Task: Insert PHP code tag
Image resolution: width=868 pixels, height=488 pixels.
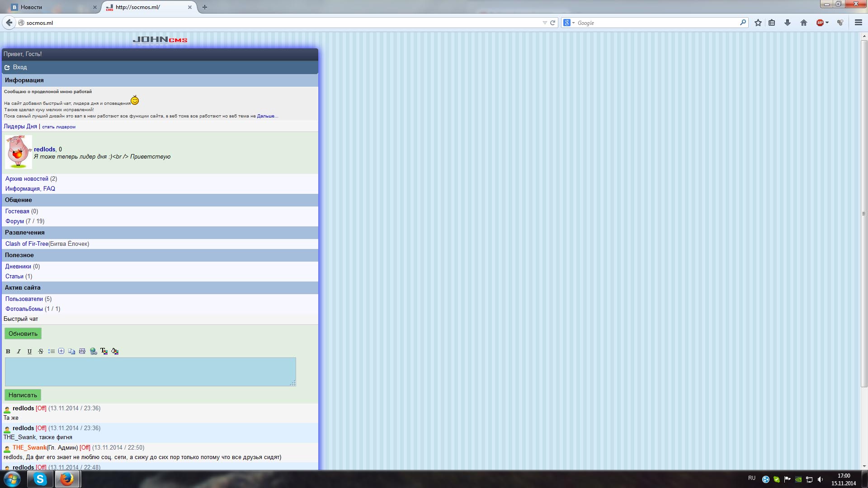Action: (x=82, y=351)
